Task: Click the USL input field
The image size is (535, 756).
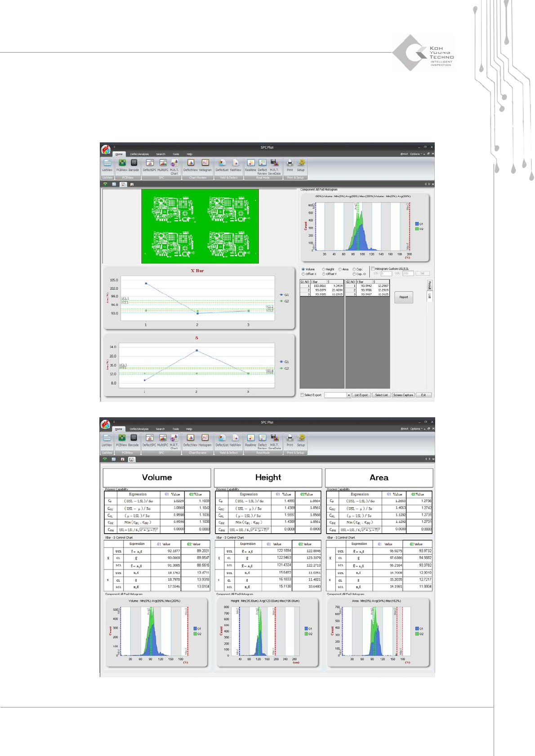Action: point(408,274)
